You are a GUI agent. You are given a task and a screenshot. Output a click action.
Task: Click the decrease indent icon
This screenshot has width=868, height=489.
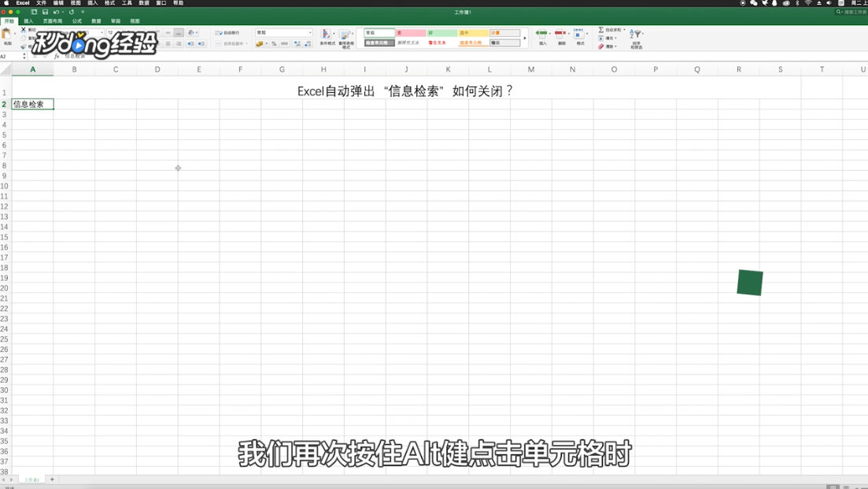click(x=190, y=43)
